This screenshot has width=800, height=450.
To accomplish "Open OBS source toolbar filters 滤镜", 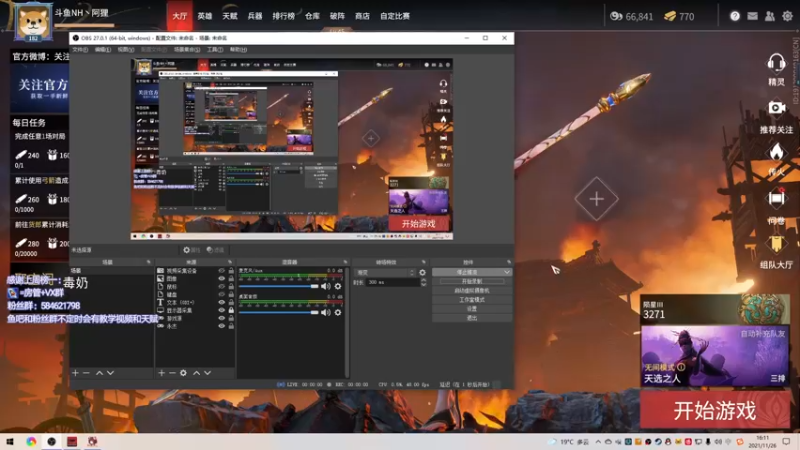I will pyautogui.click(x=215, y=250).
